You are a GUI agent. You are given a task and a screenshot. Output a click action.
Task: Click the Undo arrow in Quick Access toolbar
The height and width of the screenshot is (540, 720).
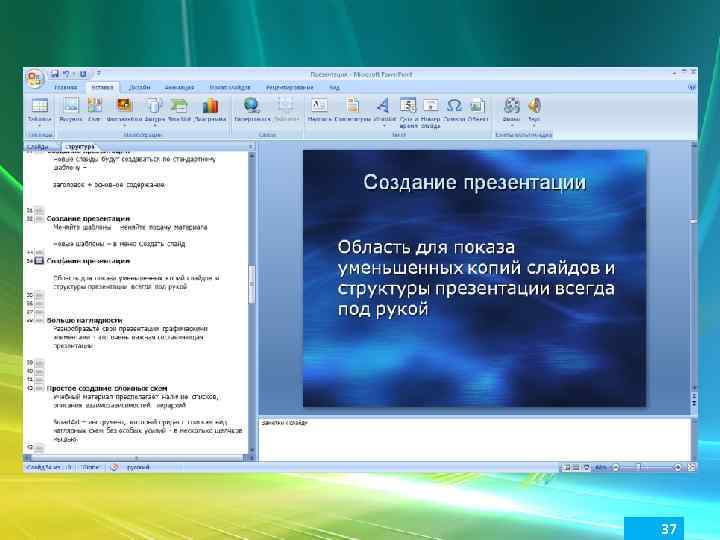coord(67,73)
